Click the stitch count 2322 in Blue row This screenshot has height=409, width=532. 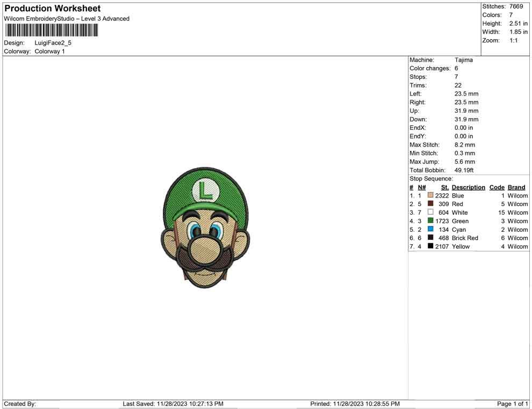(x=442, y=195)
